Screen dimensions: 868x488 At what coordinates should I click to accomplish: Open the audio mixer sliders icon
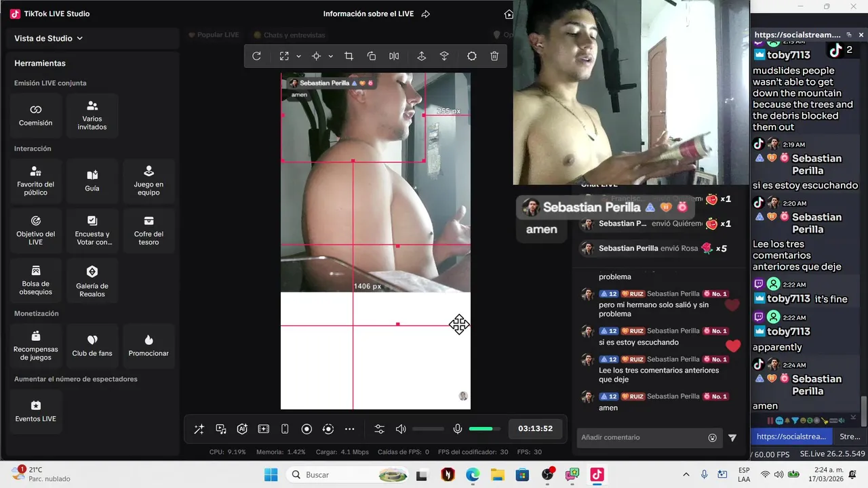(379, 429)
